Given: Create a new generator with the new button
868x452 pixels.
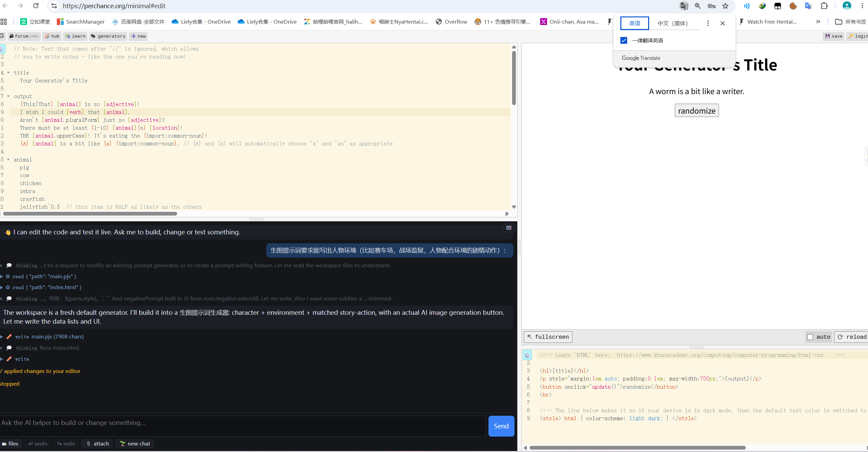Looking at the screenshot, I should tap(138, 36).
